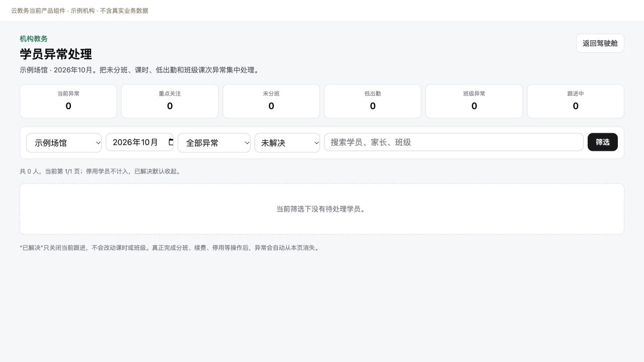Open the 示例场馆 venue dropdown
This screenshot has height=362, width=644.
click(64, 143)
